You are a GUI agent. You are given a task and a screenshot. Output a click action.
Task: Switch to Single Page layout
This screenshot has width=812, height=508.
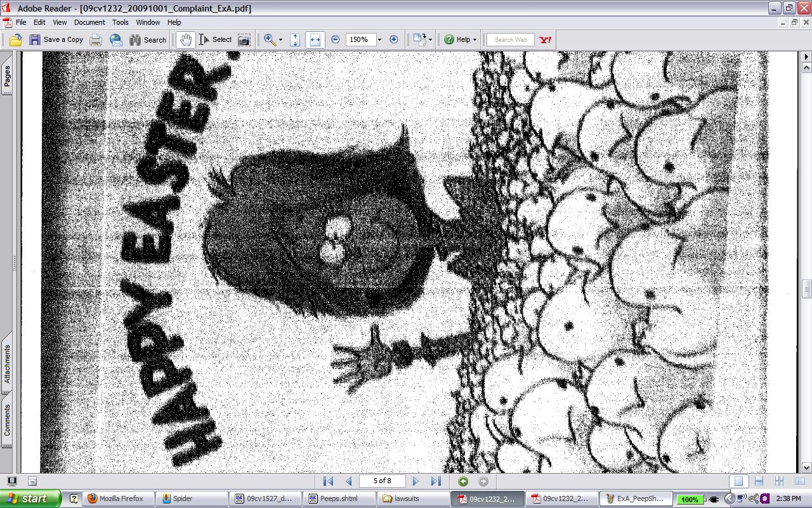(739, 481)
